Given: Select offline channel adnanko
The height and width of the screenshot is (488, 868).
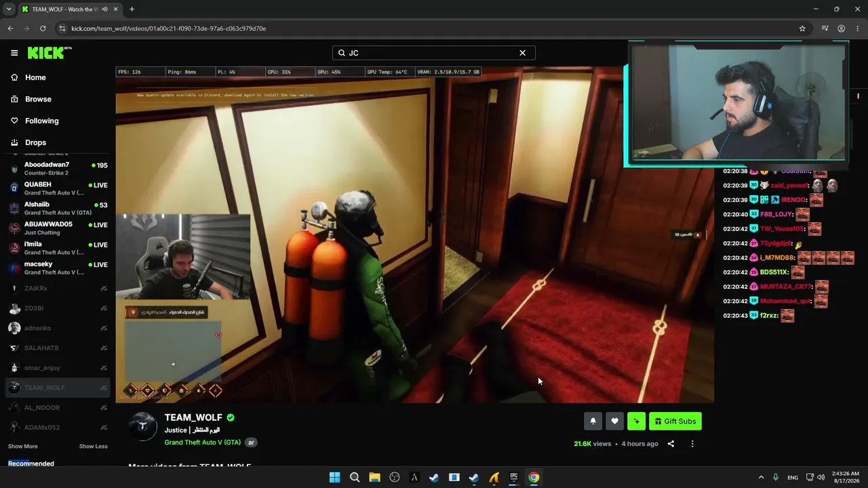Looking at the screenshot, I should (58, 328).
